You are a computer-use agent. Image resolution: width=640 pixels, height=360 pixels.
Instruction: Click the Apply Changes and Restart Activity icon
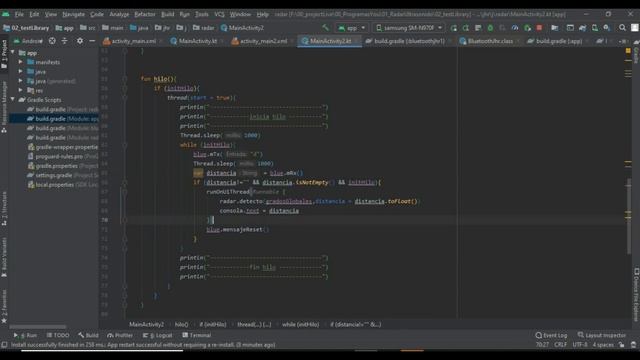pyautogui.click(x=466, y=28)
